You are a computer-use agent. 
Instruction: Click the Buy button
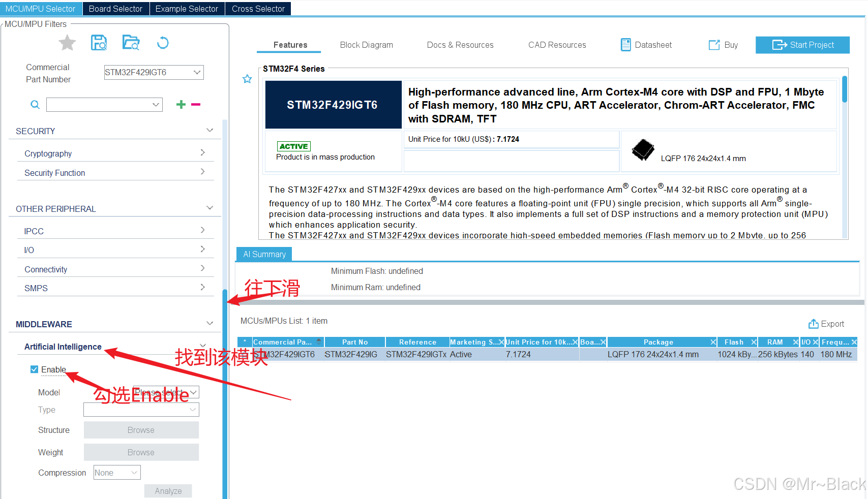click(723, 45)
